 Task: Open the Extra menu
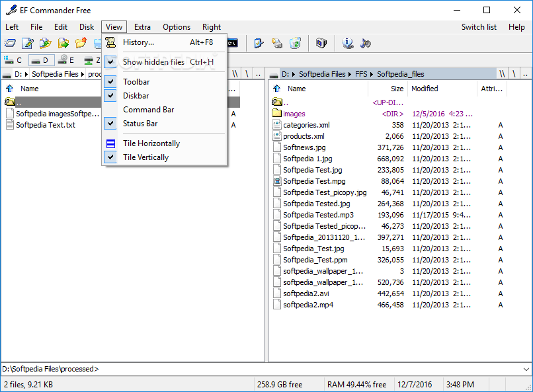click(x=142, y=27)
